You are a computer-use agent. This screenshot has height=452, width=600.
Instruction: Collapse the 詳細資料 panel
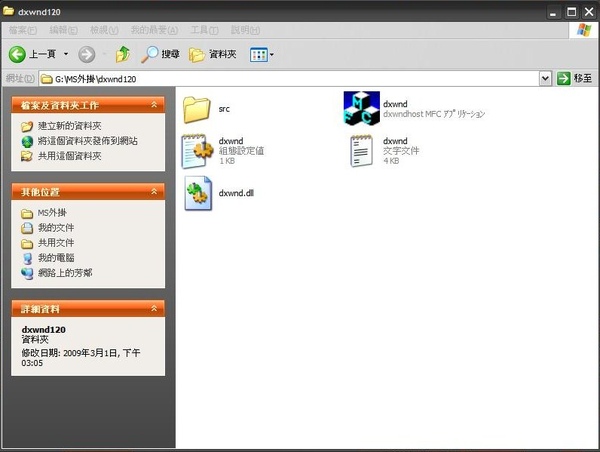tap(154, 308)
